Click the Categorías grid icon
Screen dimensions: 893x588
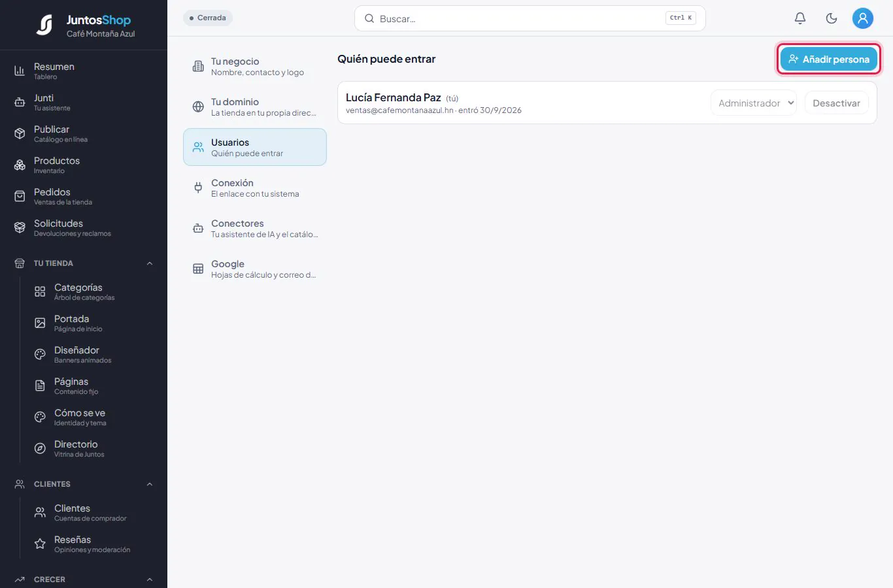(40, 291)
